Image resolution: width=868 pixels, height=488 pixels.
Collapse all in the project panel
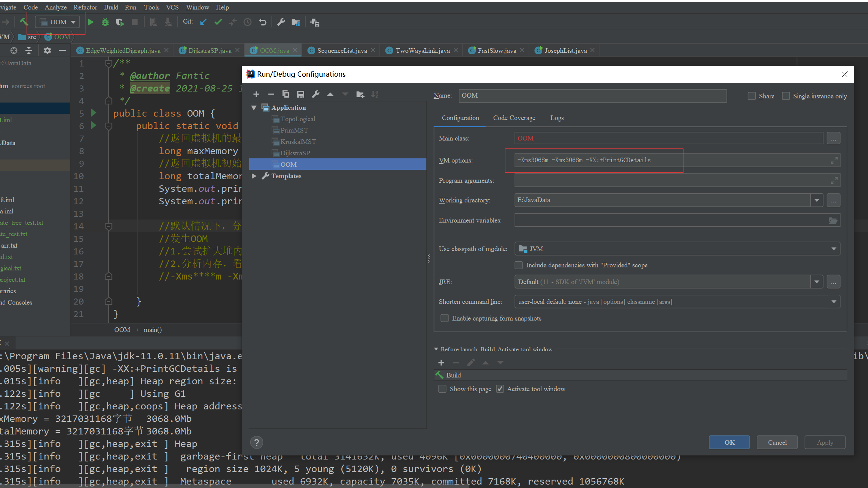(29, 51)
